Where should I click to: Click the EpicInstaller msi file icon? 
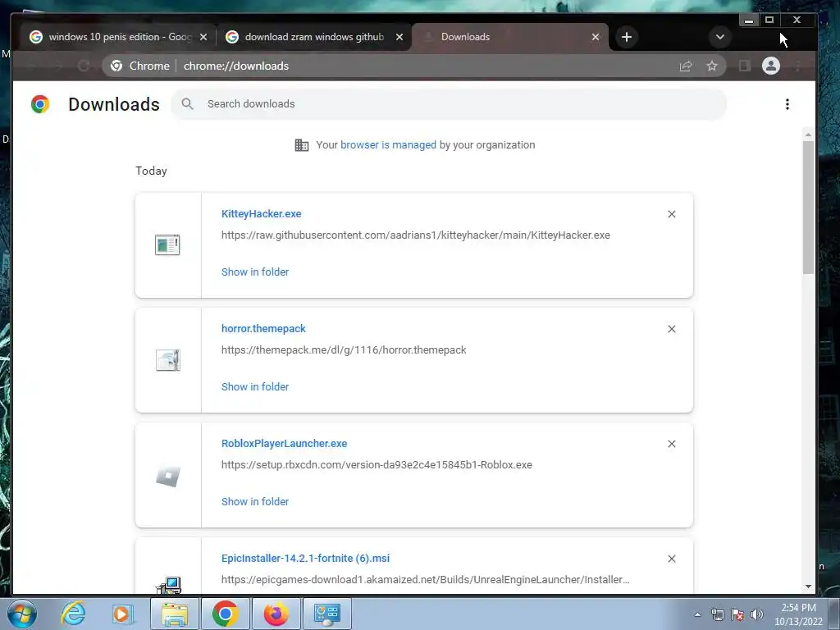click(x=168, y=586)
